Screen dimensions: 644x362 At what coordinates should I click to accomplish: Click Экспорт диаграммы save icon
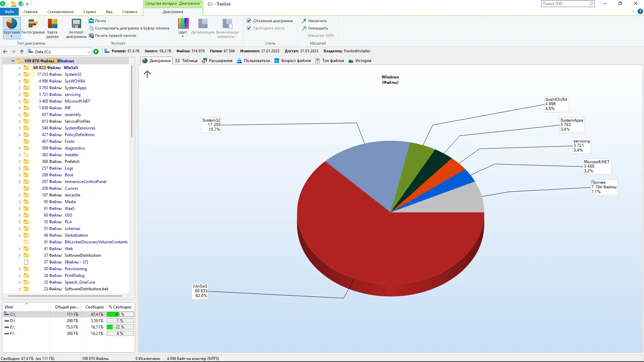(76, 24)
